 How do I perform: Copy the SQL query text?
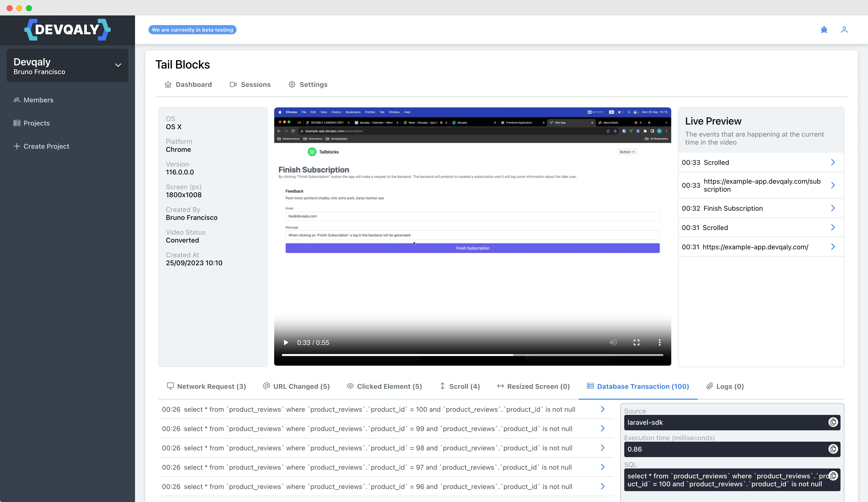tap(833, 475)
